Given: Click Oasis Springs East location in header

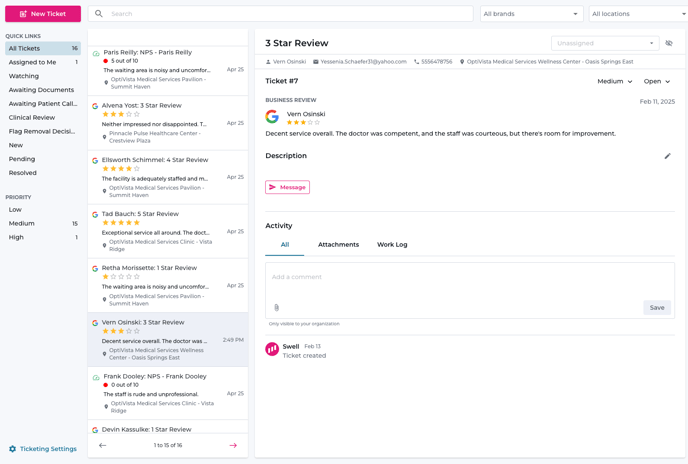Looking at the screenshot, I should click(550, 62).
